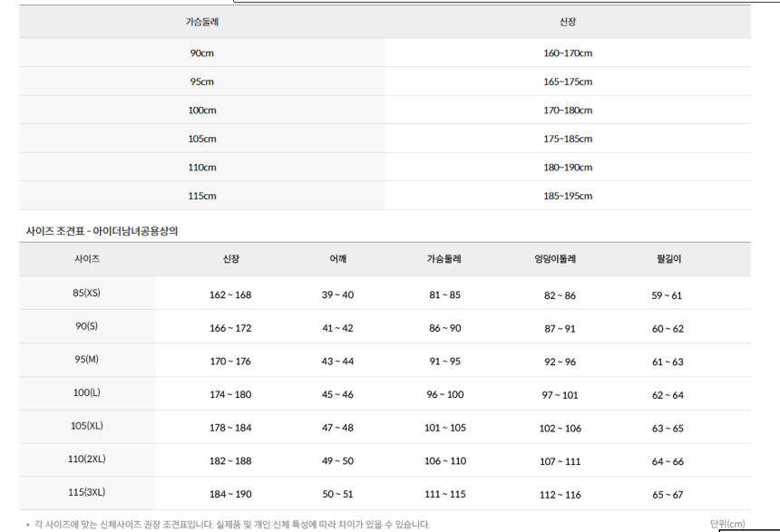
Task: Click the 166 ~ 172 height cell for size 90(S)
Action: click(x=230, y=328)
